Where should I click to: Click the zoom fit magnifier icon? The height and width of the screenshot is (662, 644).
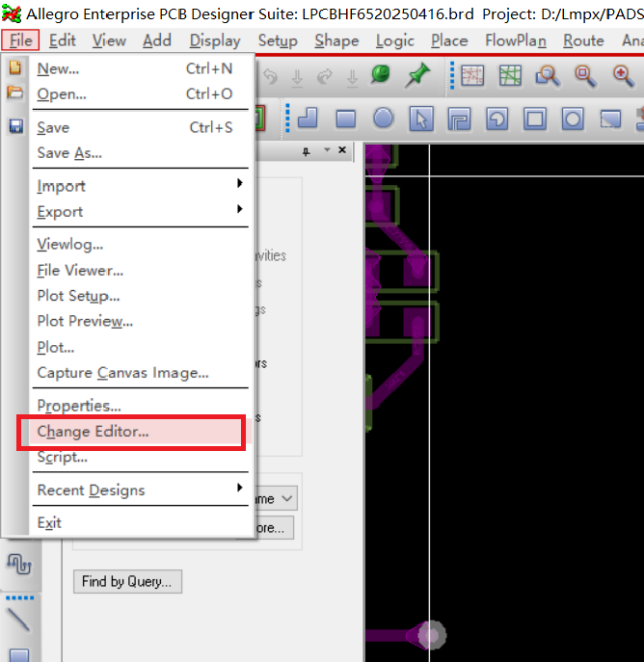pos(586,76)
